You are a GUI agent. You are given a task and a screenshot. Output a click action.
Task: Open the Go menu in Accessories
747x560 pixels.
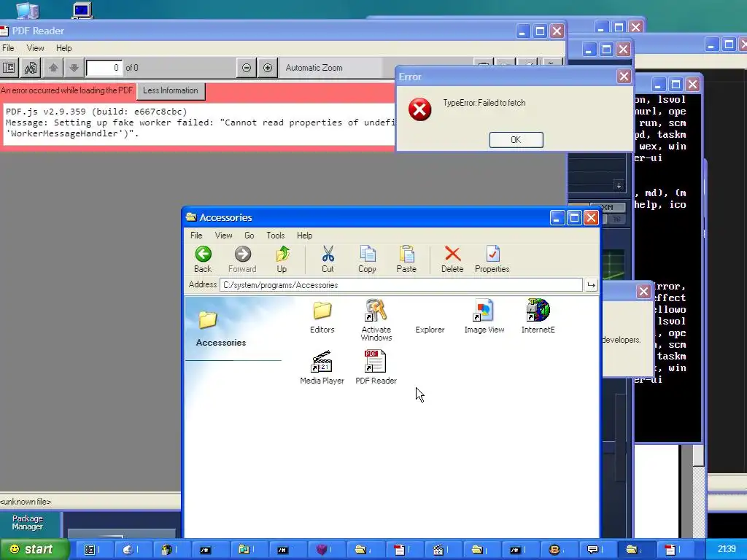pos(249,236)
